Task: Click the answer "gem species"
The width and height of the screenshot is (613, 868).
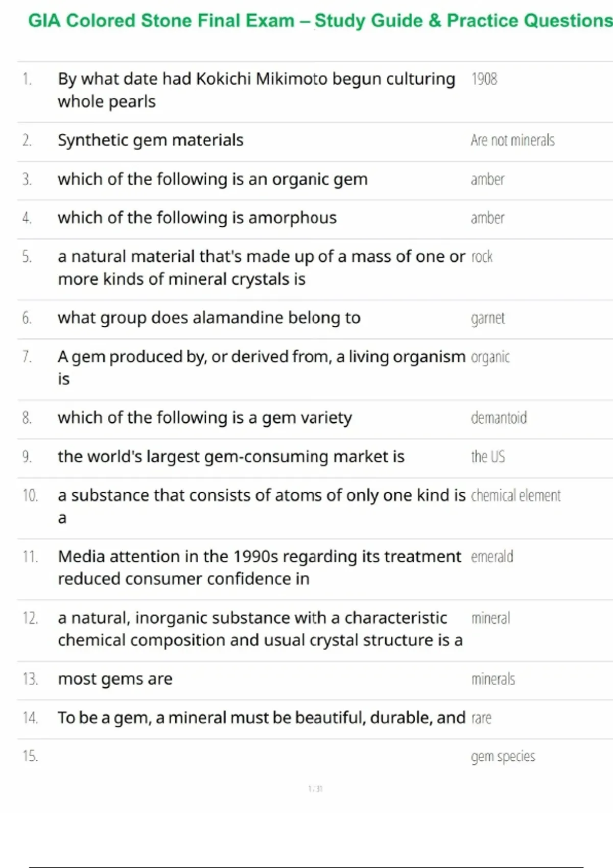Action: [x=503, y=756]
